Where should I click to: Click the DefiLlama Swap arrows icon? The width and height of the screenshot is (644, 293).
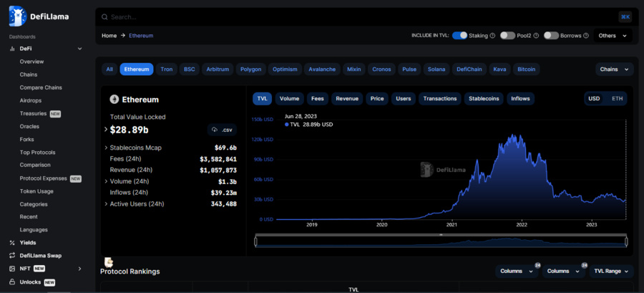click(12, 256)
